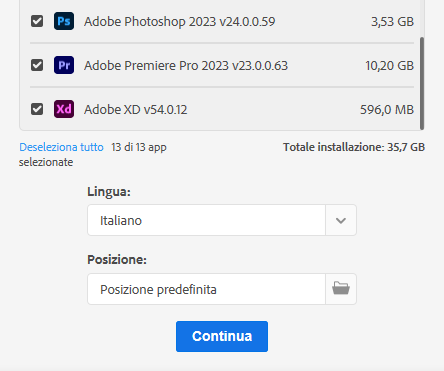This screenshot has height=371, width=444.
Task: Click the Deseleziona tutto link
Action: pyautogui.click(x=61, y=147)
